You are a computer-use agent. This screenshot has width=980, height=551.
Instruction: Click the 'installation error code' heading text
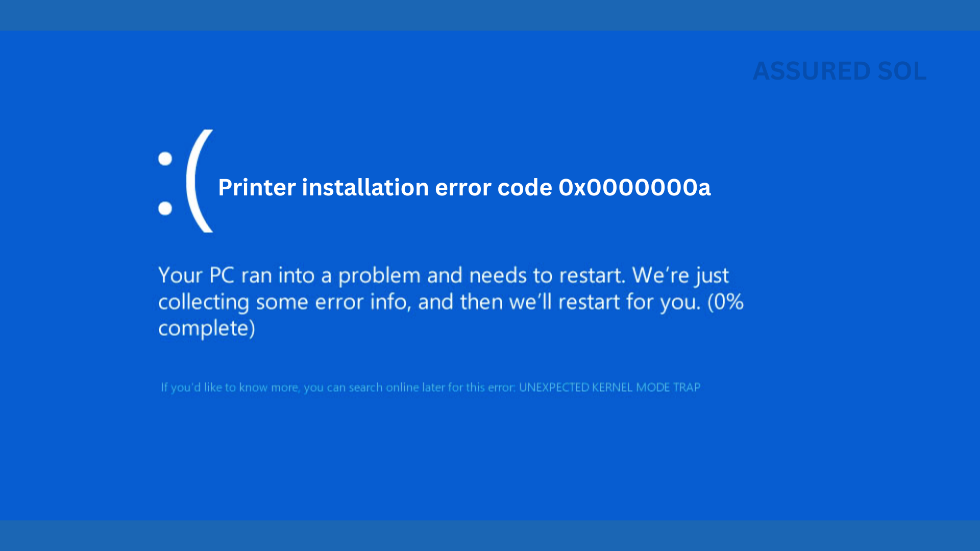click(427, 187)
